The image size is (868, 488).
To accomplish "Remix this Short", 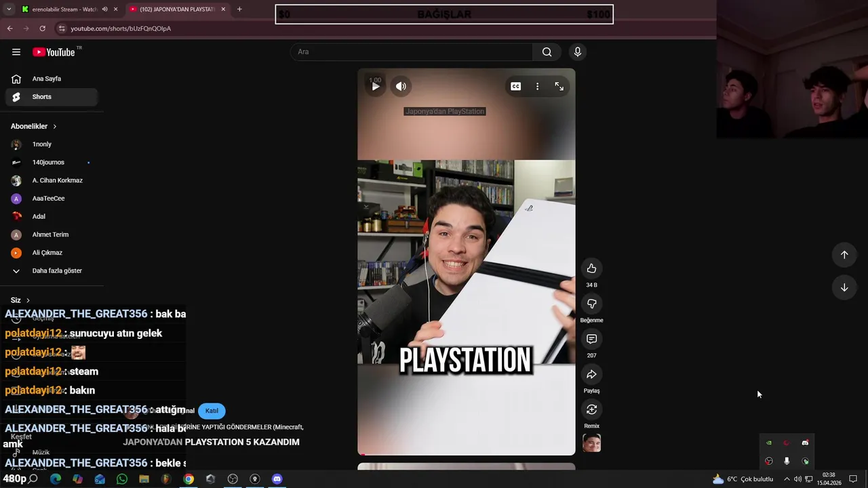I will pyautogui.click(x=591, y=409).
